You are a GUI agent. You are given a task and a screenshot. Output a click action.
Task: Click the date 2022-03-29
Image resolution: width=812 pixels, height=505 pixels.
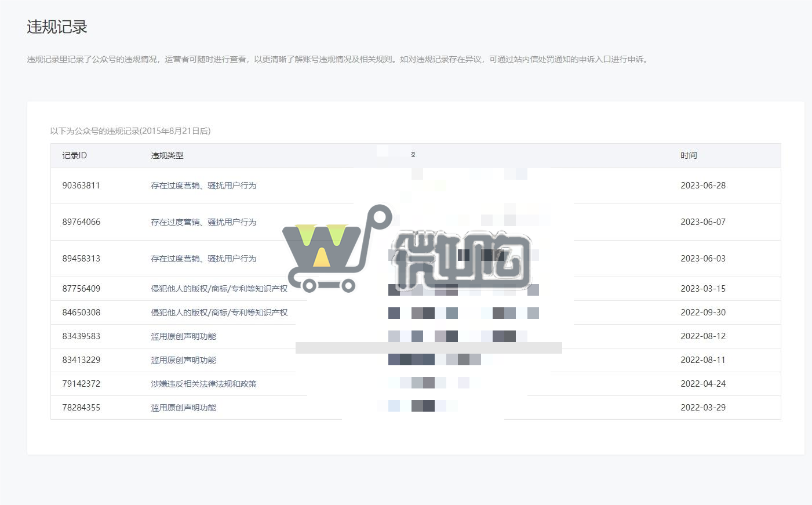703,408
